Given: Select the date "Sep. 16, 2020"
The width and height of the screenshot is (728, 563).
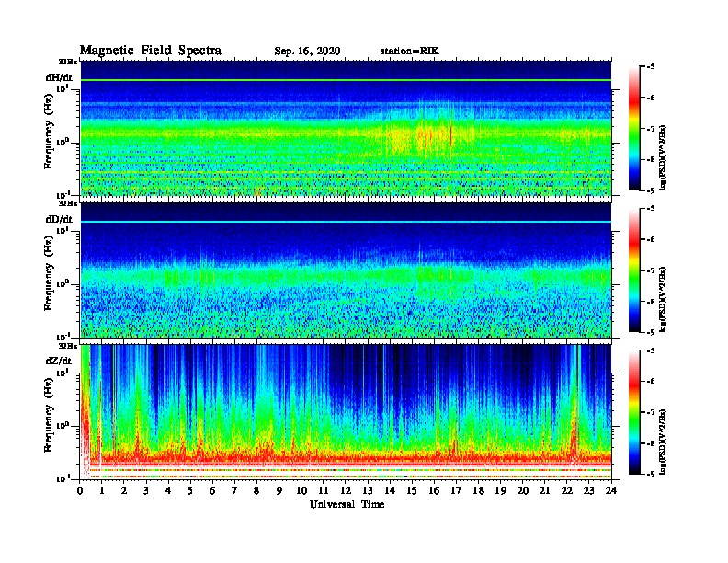Looking at the screenshot, I should point(307,52).
